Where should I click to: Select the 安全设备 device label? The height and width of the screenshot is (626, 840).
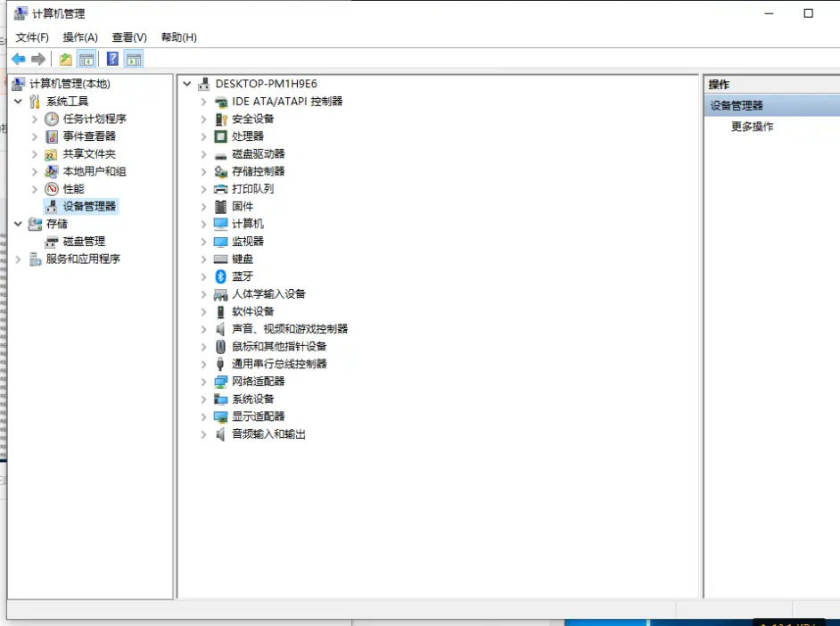point(253,119)
